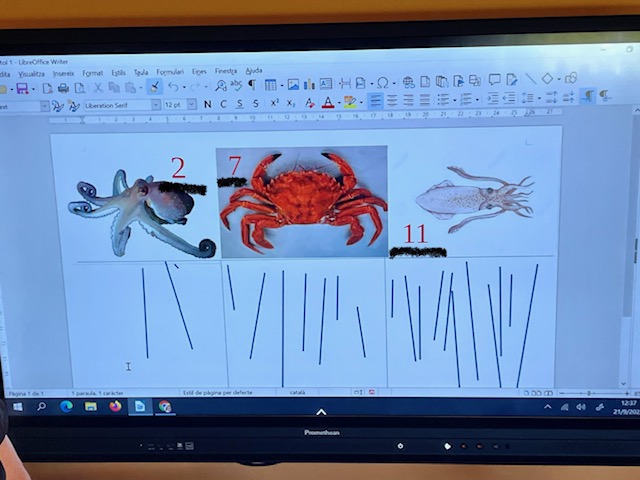Click the red font color swatch
Viewport: 640px width, 480px height.
tap(328, 103)
